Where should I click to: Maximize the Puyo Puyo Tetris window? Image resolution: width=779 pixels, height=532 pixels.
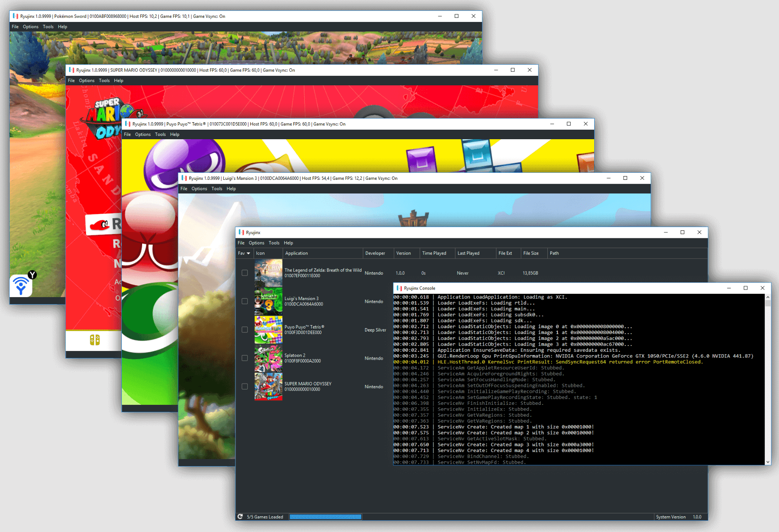569,124
